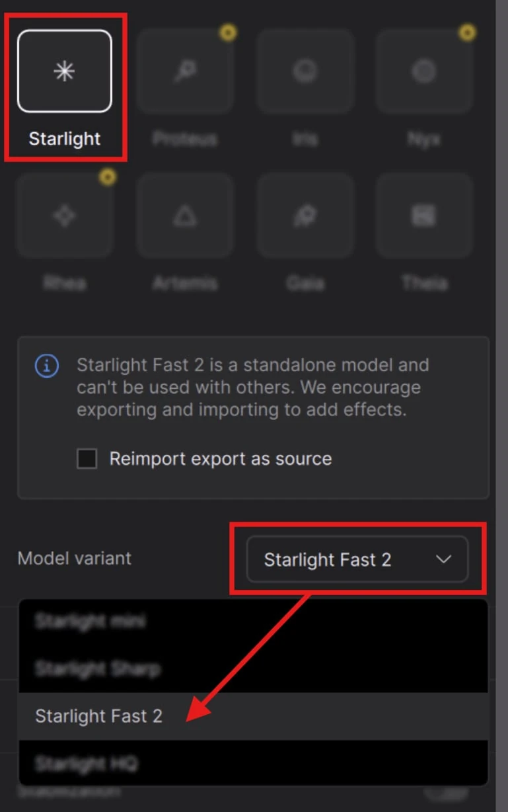
Task: Choose the Artemis triangle model icon
Action: click(x=185, y=216)
